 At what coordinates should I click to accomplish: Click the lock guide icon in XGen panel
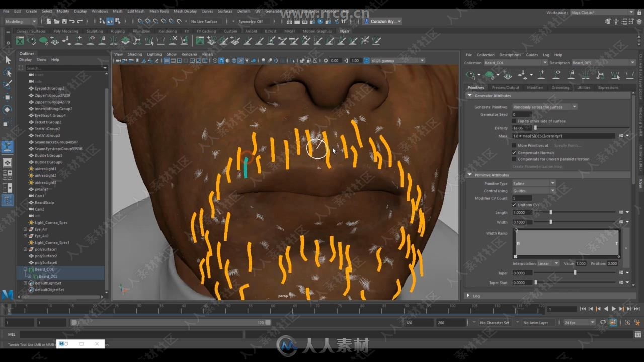(x=572, y=75)
